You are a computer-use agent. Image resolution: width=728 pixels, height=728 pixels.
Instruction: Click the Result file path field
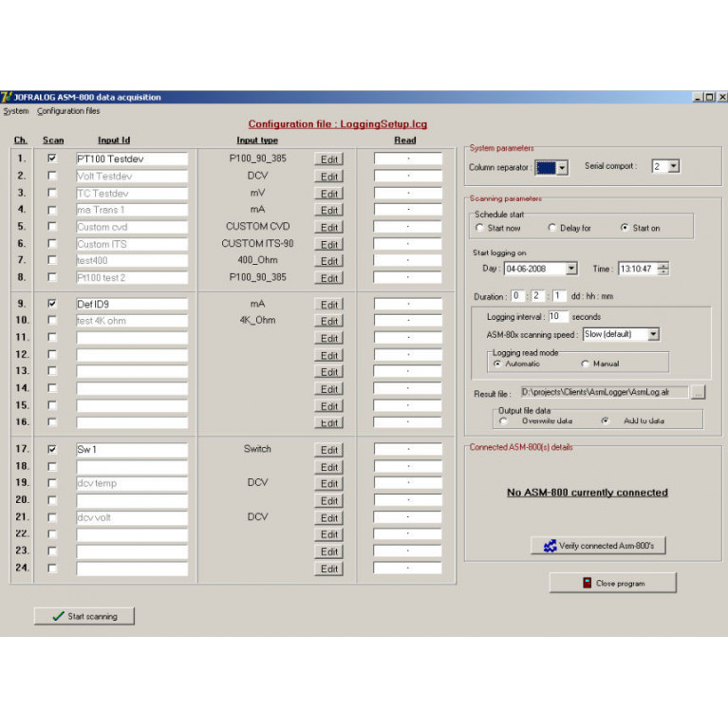click(604, 392)
